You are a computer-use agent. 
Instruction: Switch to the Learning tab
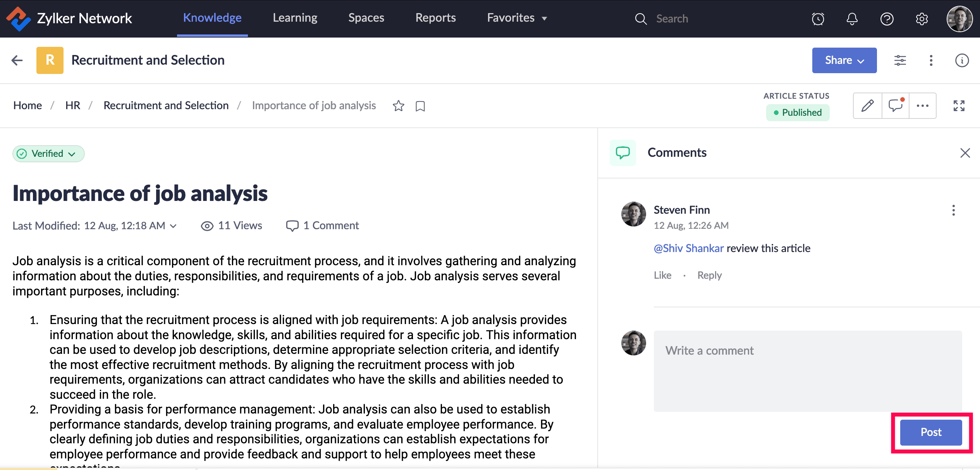pos(295,18)
